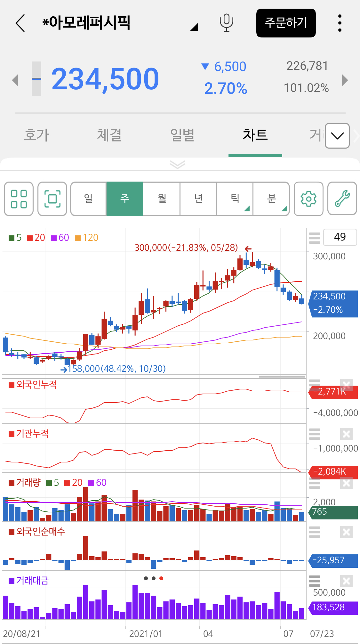The image size is (360, 644).
Task: Switch to the 일별 tab
Action: click(182, 135)
